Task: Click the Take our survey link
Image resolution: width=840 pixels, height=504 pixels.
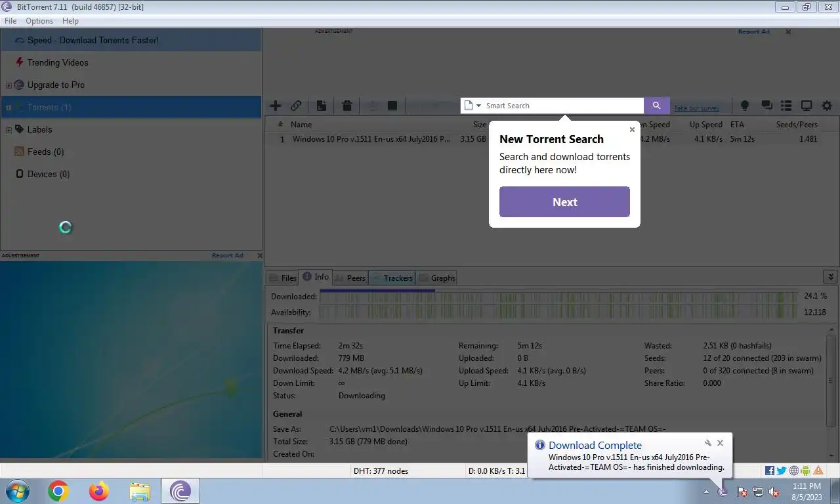Action: pyautogui.click(x=696, y=108)
